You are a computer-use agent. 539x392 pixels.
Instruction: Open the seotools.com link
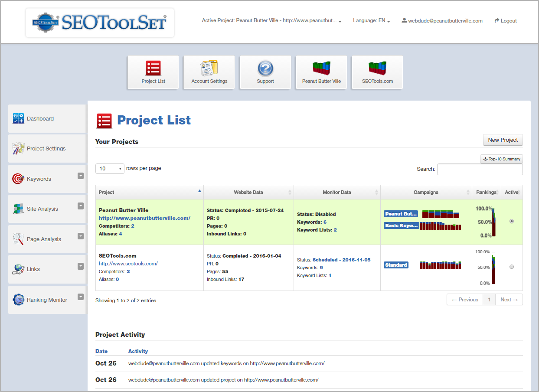128,263
